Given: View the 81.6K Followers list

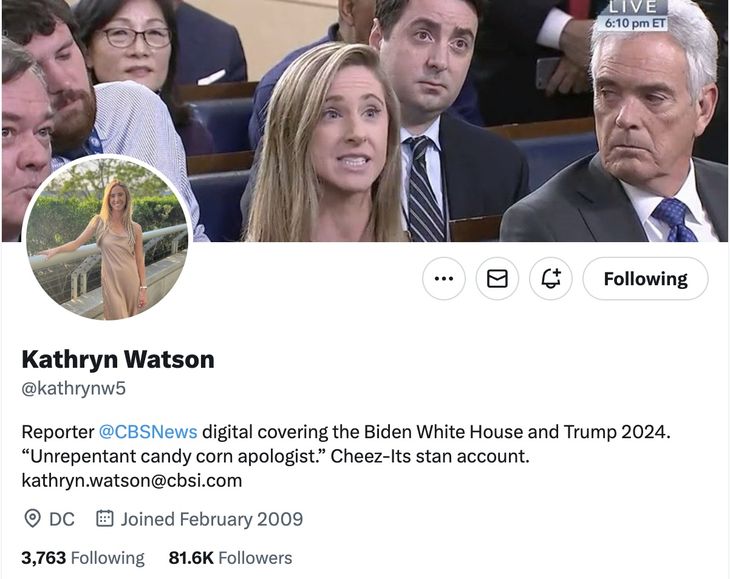Looking at the screenshot, I should tap(230, 558).
